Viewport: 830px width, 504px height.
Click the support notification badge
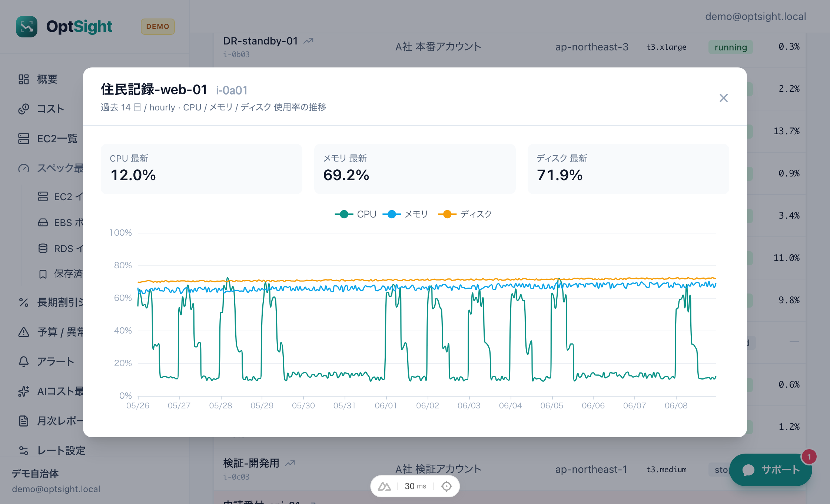809,457
